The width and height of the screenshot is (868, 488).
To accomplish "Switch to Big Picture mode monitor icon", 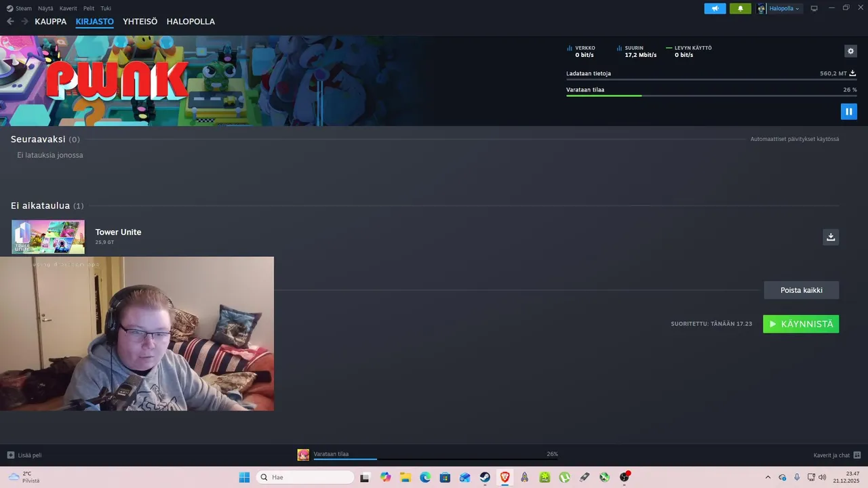I will click(x=814, y=9).
